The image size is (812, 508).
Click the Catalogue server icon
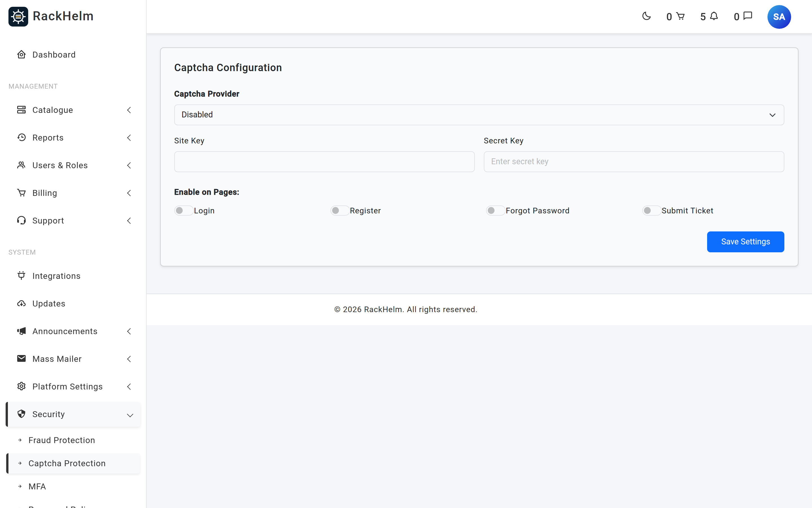(21, 110)
